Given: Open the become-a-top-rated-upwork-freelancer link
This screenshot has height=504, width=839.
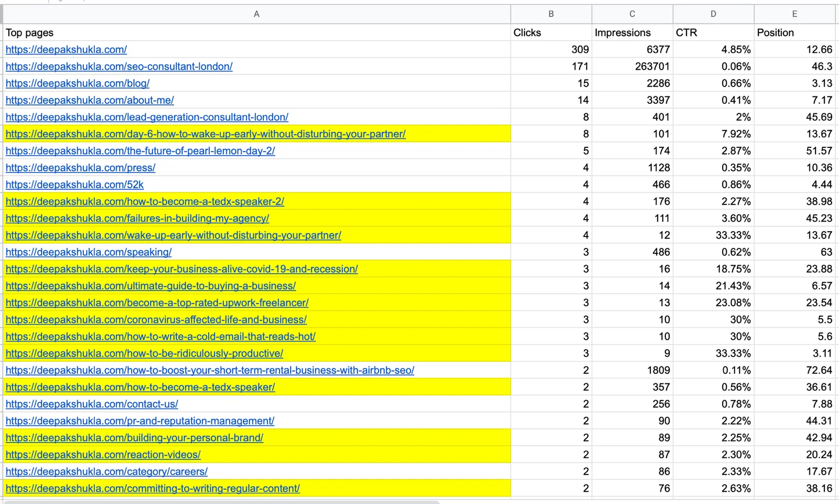Looking at the screenshot, I should (x=157, y=303).
